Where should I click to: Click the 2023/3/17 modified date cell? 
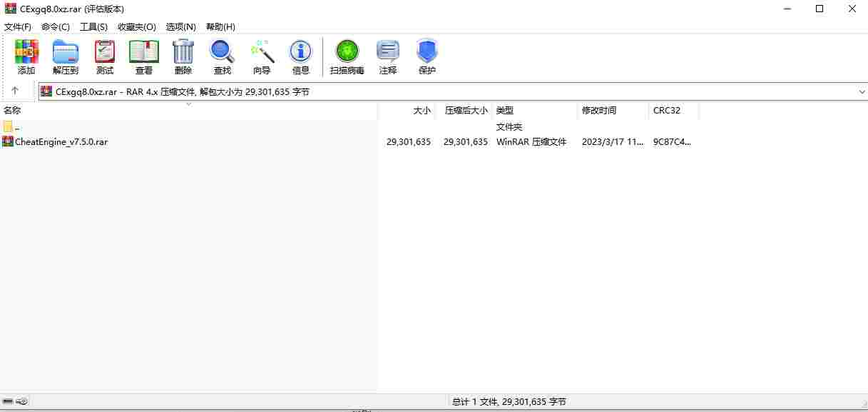[x=613, y=141]
